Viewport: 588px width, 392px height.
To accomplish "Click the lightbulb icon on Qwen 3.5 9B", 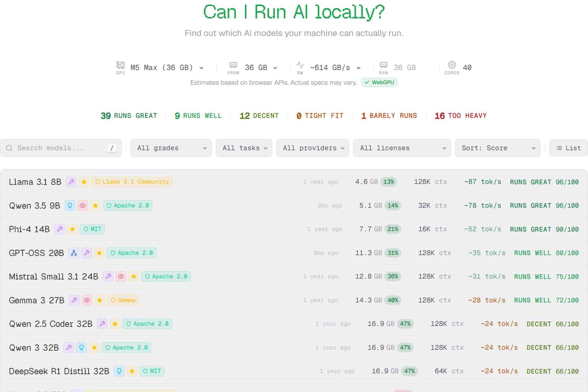I will (70, 206).
